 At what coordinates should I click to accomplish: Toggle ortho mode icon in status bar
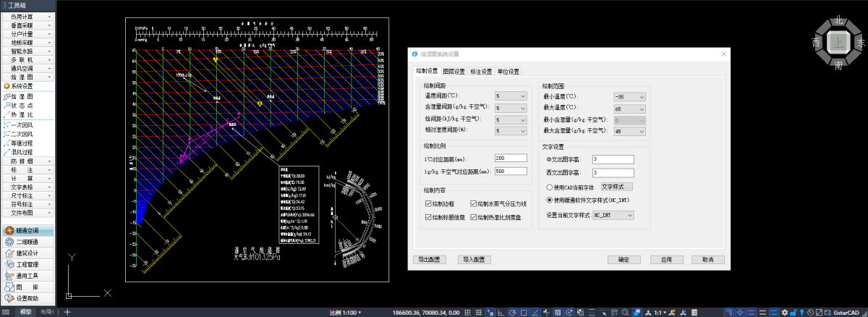coord(501,312)
